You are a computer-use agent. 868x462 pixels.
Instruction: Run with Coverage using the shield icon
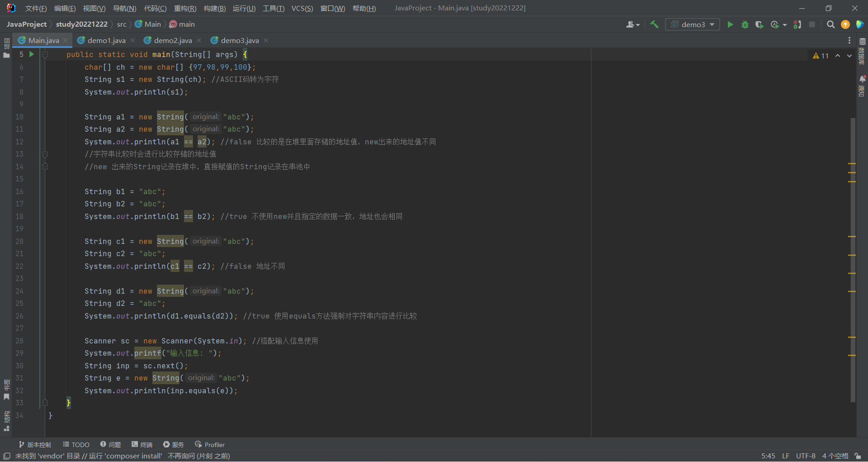759,24
